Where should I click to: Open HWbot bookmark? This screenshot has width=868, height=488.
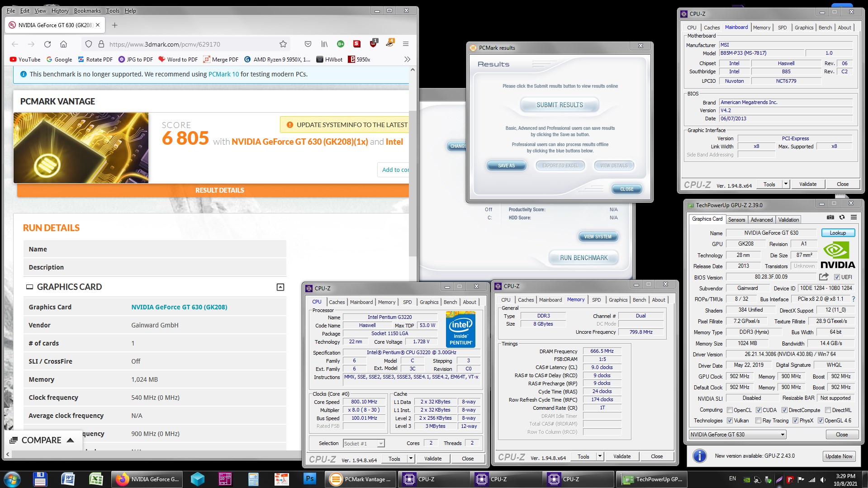pyautogui.click(x=329, y=59)
